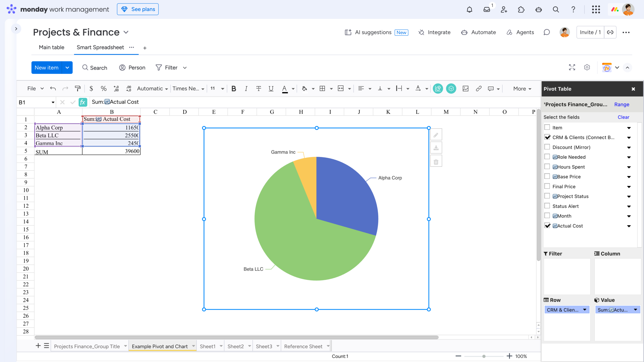
Task: Uncheck the Actual Cost field
Action: tap(547, 225)
